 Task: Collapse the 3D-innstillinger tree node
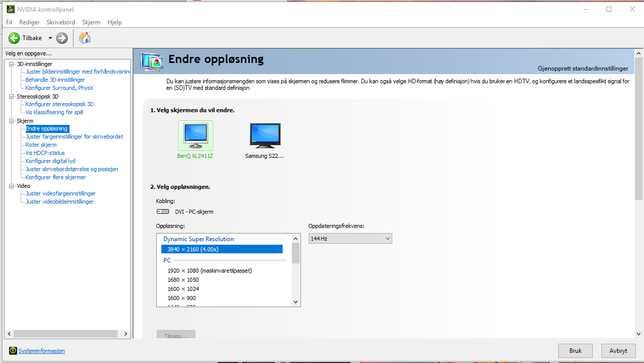click(12, 64)
